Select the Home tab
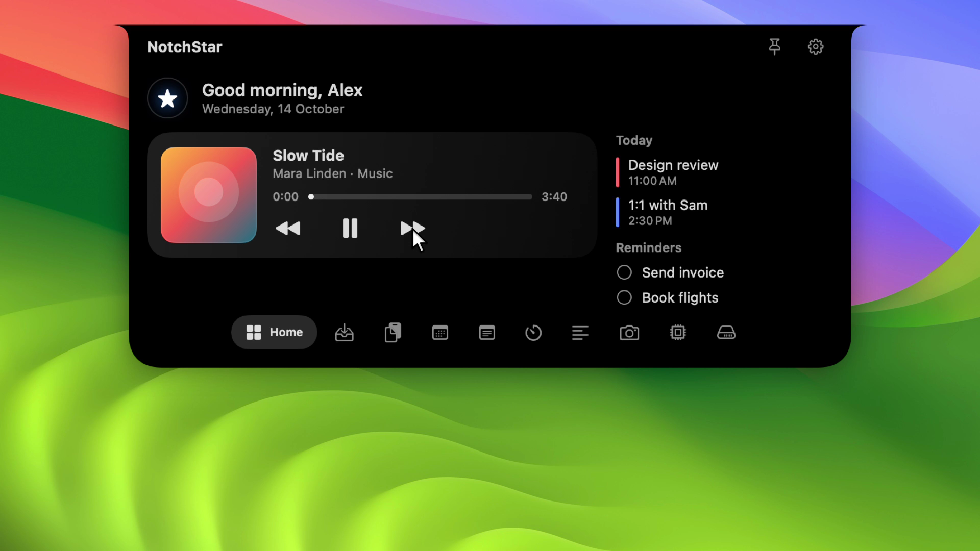The width and height of the screenshot is (980, 551). pos(274,332)
